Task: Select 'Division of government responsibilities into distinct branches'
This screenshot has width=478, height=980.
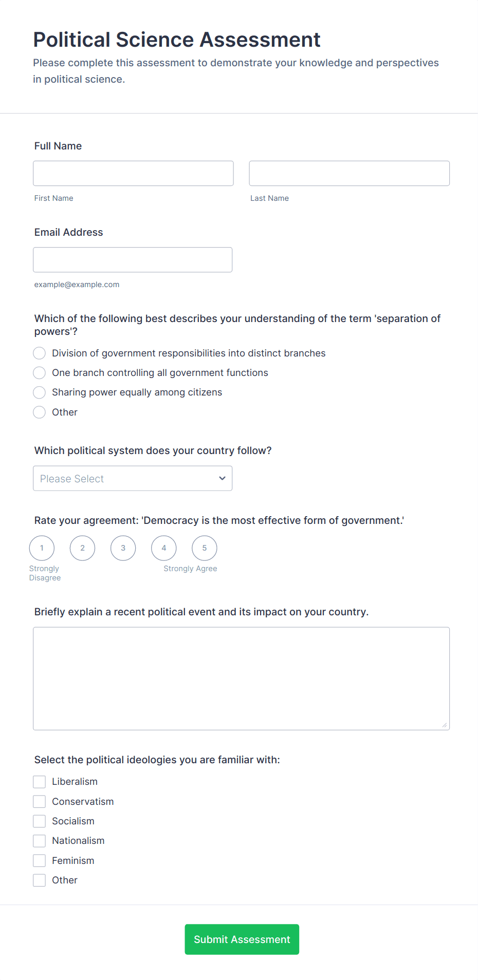Action: pos(39,353)
